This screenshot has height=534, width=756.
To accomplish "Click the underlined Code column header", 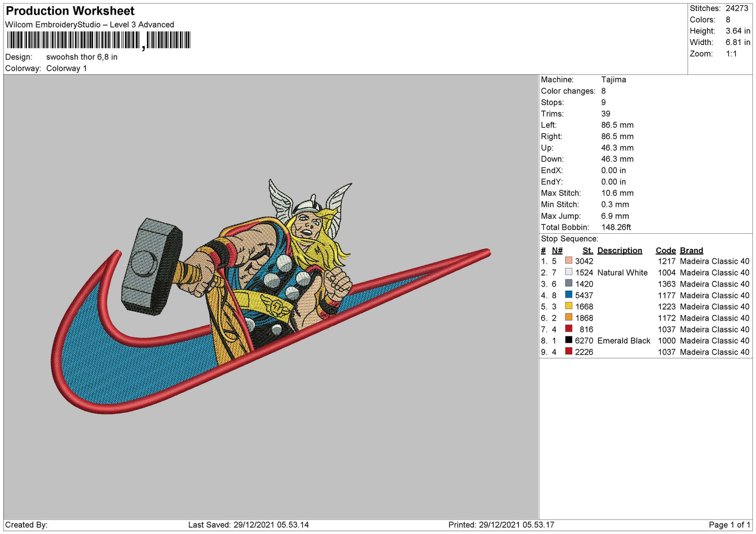I will 665,251.
